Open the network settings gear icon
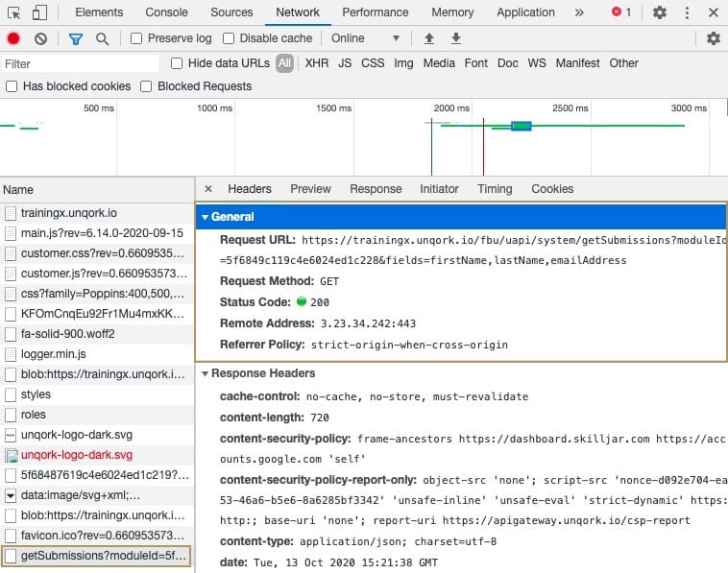 [714, 38]
